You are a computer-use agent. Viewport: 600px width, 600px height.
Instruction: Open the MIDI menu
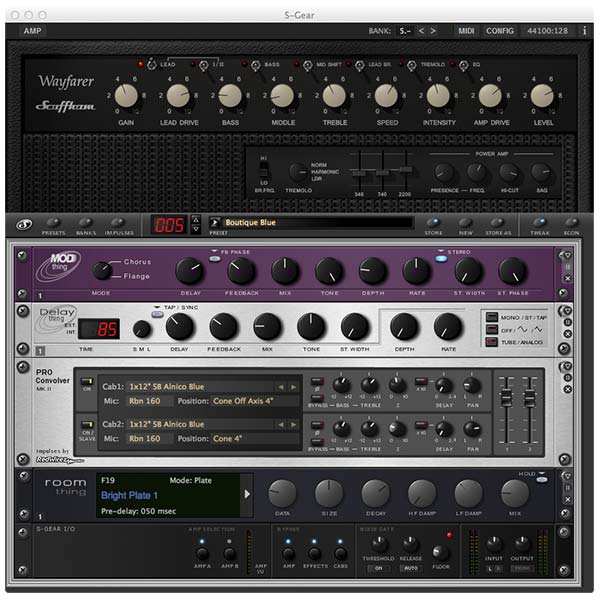[466, 31]
